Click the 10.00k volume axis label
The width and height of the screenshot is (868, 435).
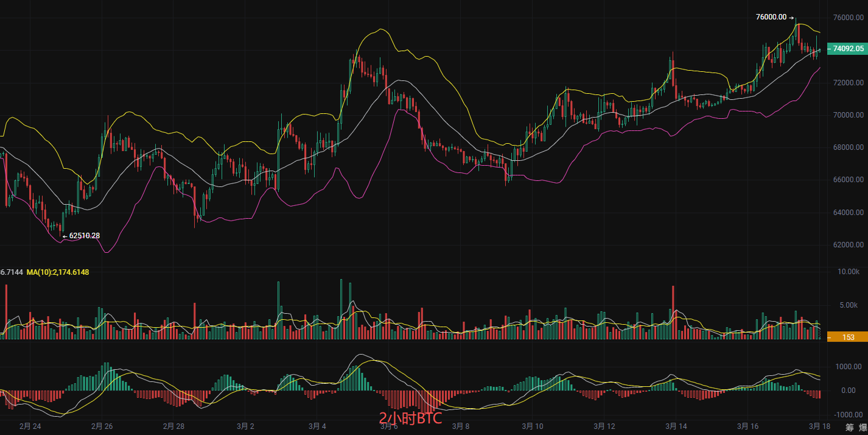(849, 272)
